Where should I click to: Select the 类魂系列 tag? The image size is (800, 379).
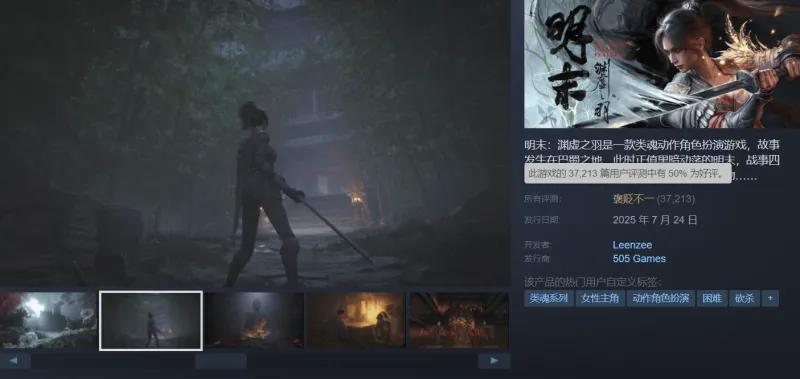click(548, 298)
